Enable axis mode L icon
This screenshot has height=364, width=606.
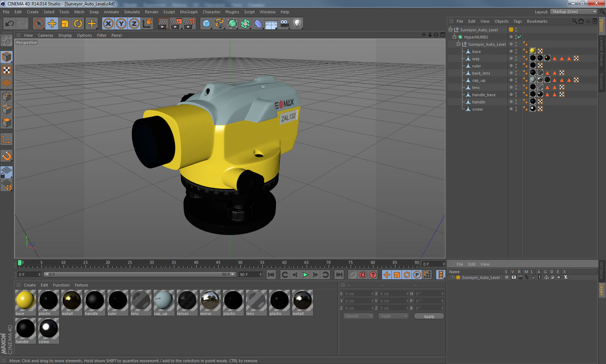click(x=7, y=139)
